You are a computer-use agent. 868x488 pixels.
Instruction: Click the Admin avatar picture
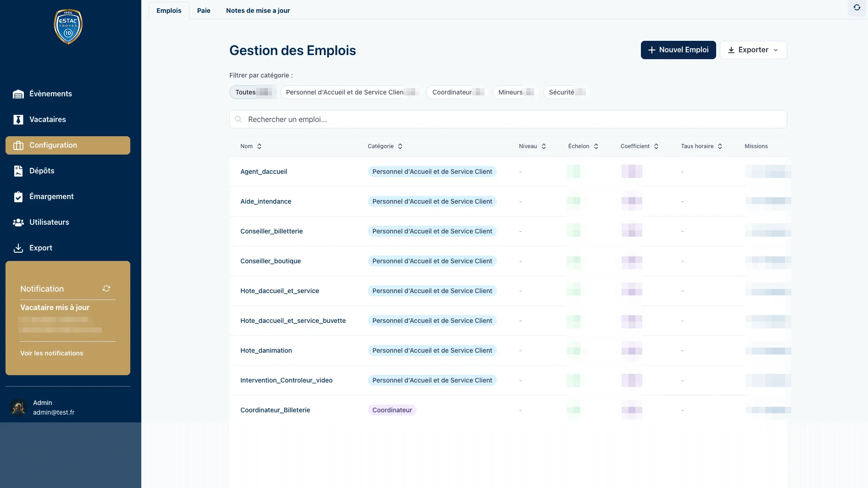click(18, 407)
